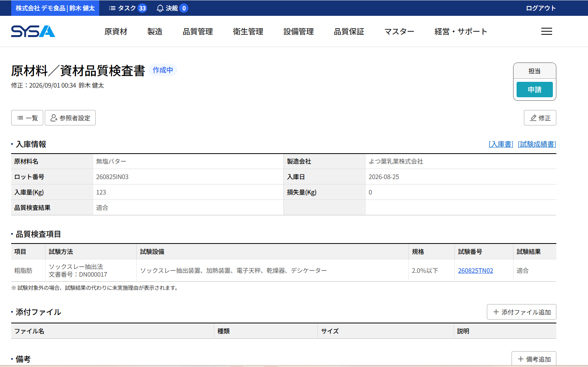Open the [入庫書] link
Image resolution: width=588 pixels, height=367 pixels.
point(501,144)
